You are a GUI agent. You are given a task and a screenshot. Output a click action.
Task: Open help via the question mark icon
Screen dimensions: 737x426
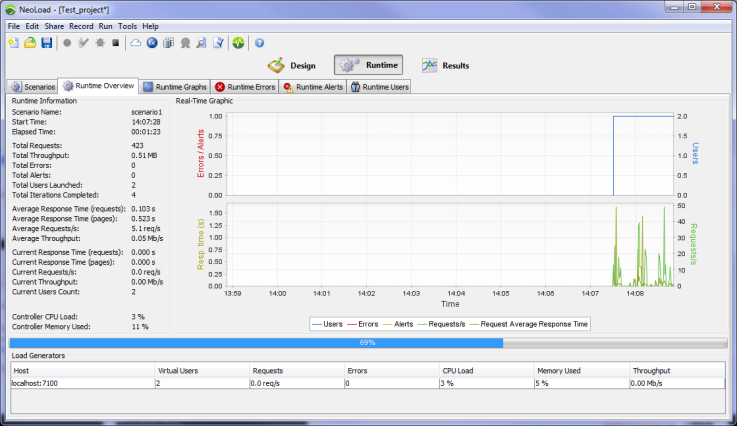tap(259, 43)
